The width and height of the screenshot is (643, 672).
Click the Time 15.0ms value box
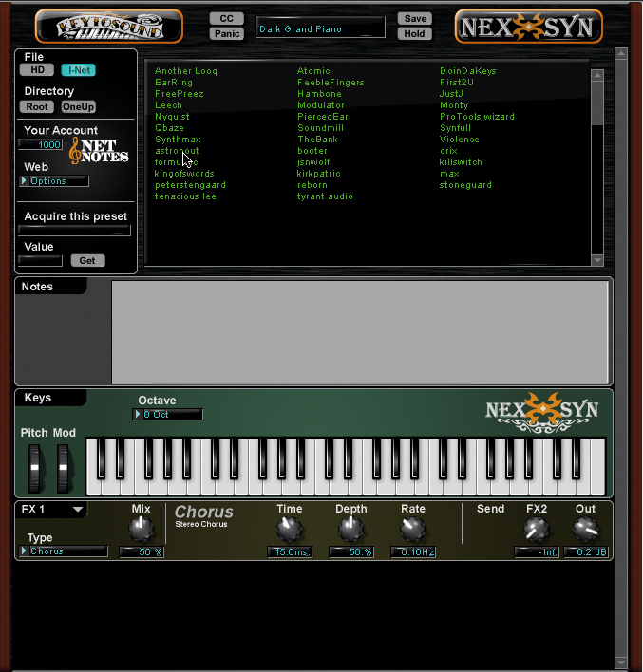[x=290, y=552]
